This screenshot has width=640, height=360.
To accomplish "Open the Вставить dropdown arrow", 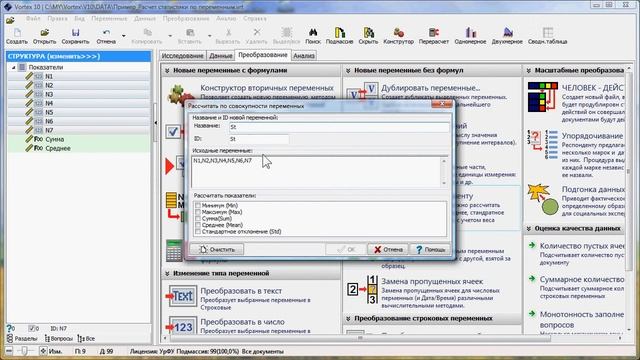I will pyautogui.click(x=209, y=36).
